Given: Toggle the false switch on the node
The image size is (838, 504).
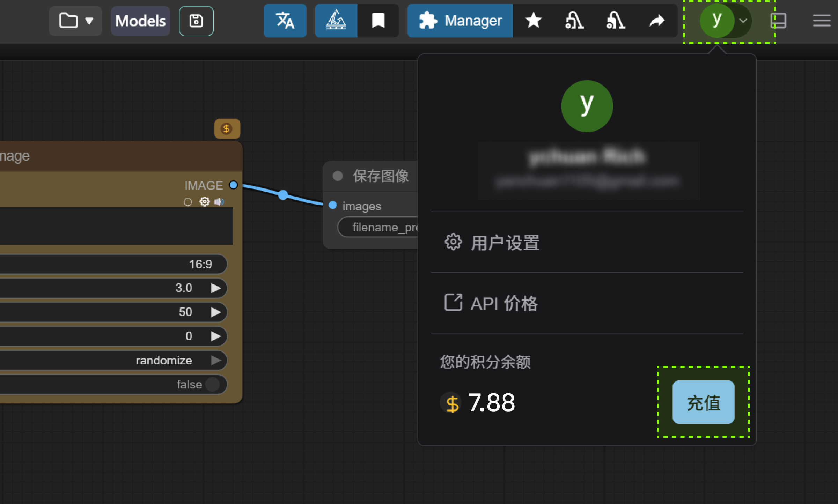Looking at the screenshot, I should click(x=213, y=384).
